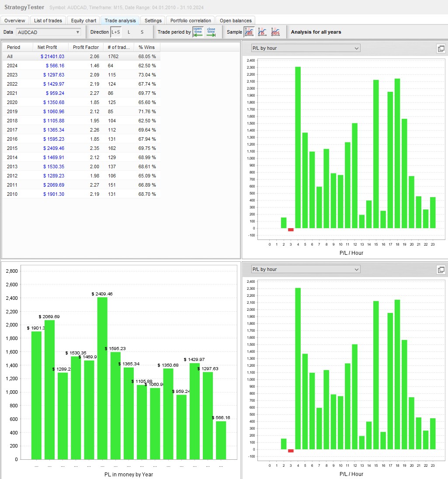
Task: Go to the Settings tab
Action: pos(153,21)
